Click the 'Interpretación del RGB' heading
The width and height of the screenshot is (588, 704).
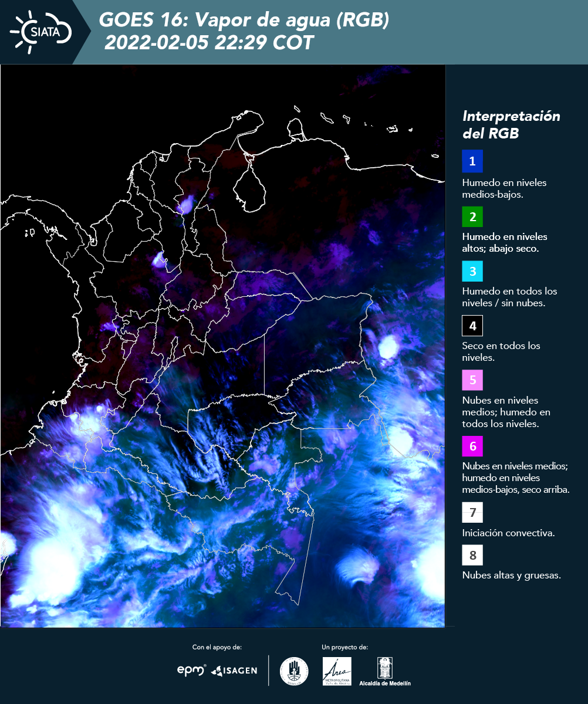coord(511,124)
